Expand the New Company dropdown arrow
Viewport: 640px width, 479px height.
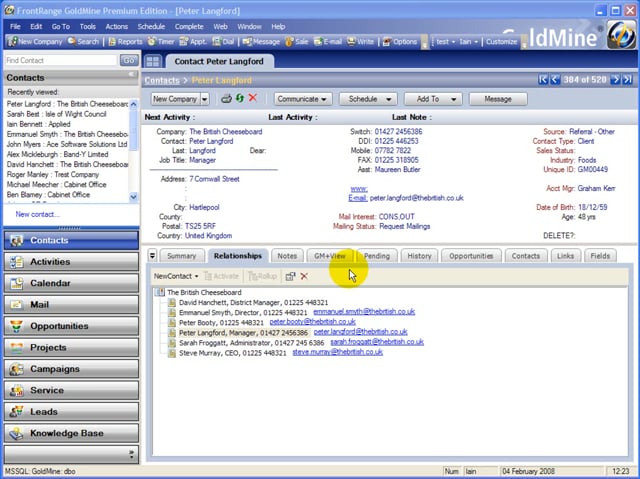204,99
